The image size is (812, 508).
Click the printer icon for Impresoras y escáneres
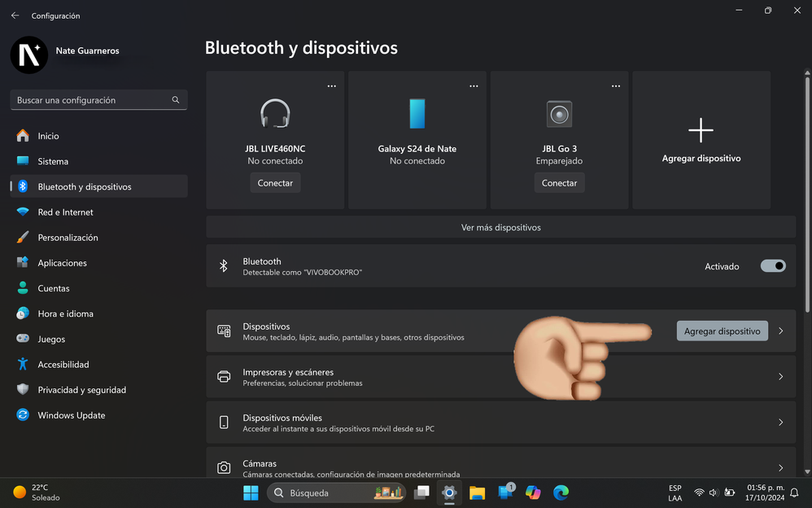(x=224, y=376)
